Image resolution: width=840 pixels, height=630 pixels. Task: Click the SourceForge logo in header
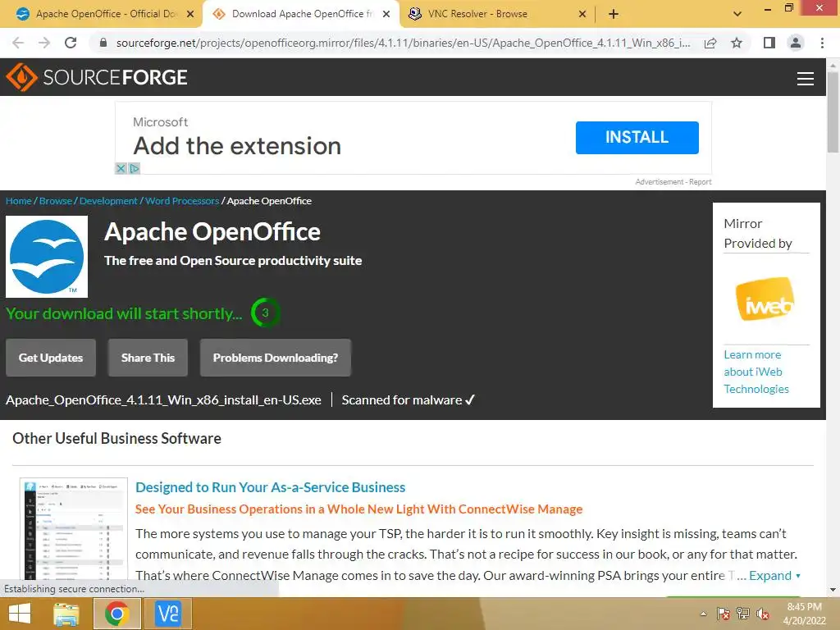97,77
